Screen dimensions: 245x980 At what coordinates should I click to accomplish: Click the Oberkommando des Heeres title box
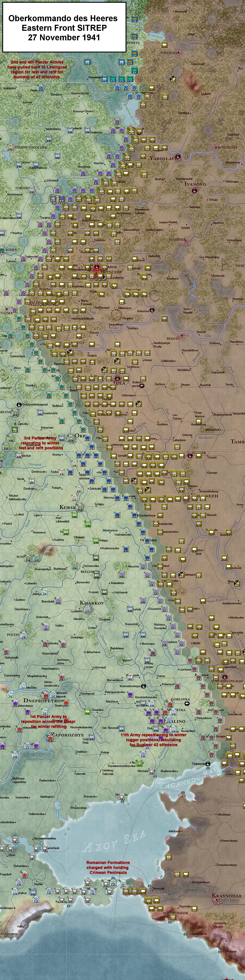(x=64, y=27)
